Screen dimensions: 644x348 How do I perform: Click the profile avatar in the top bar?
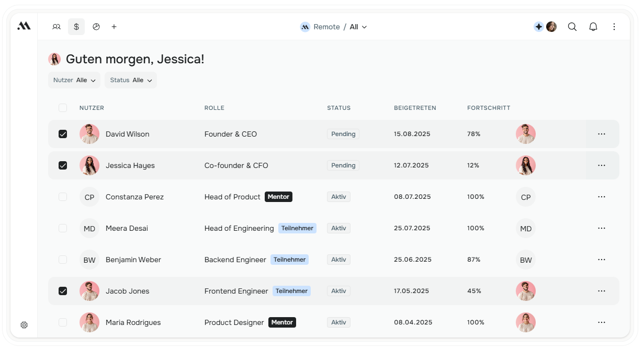(x=551, y=27)
